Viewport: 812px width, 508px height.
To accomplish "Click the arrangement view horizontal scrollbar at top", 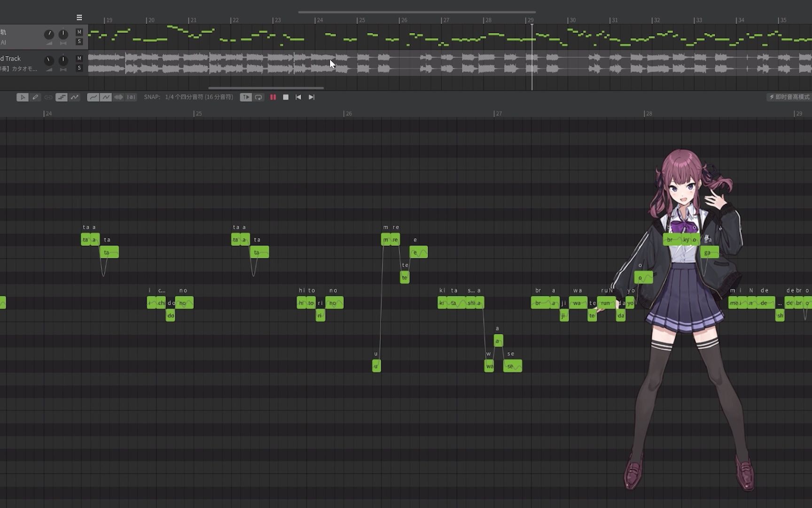I will point(417,12).
